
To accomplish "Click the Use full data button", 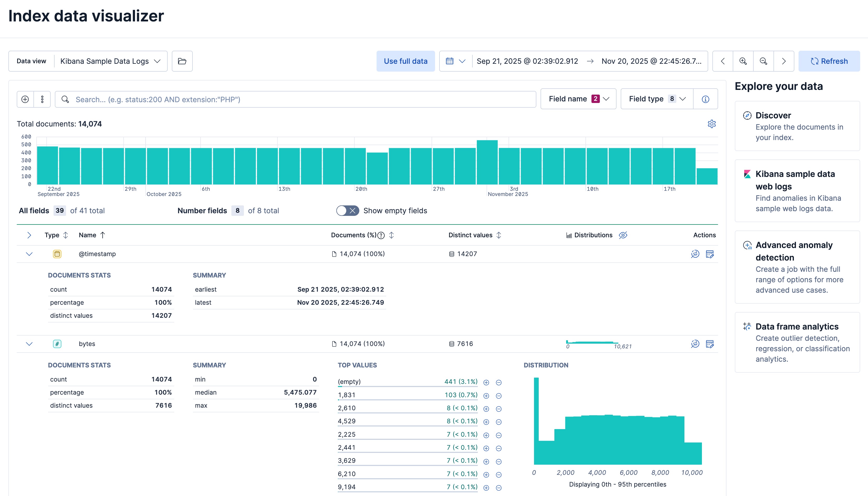I will [406, 61].
